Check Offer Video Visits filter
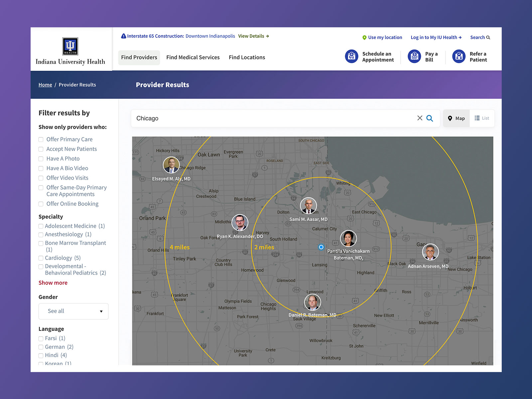The image size is (532, 399). click(41, 178)
